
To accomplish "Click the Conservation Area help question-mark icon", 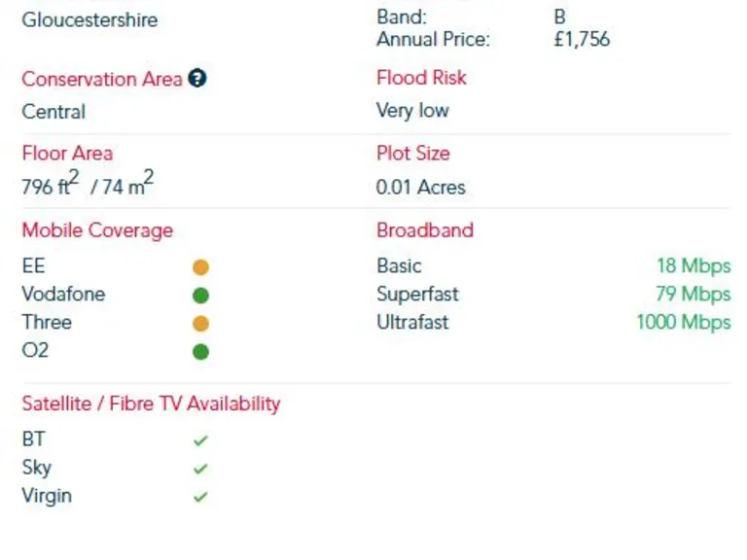I will pos(197,79).
